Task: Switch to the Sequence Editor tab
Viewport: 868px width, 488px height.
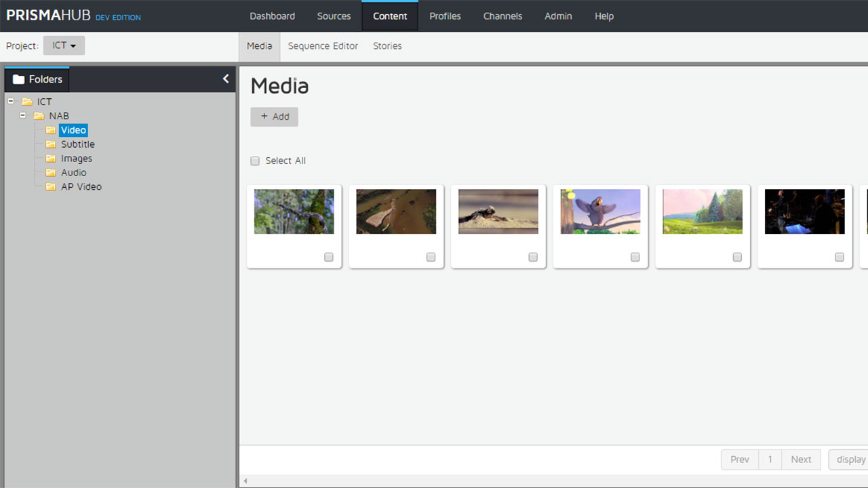Action: [323, 46]
